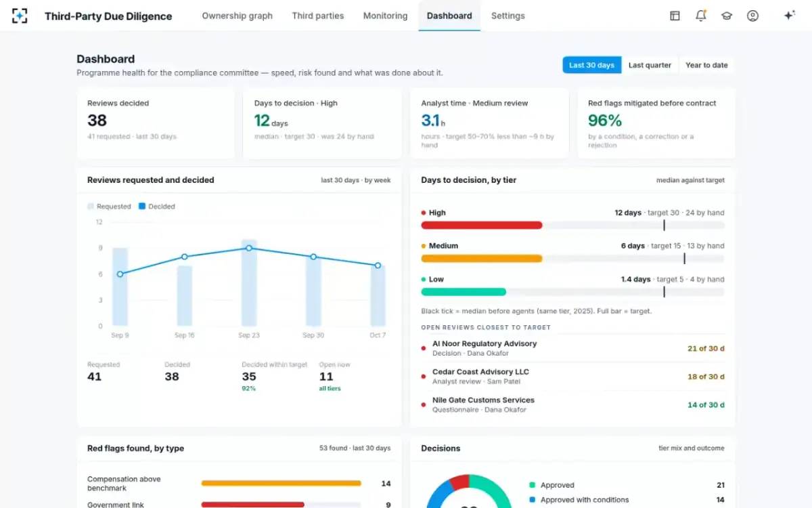
Task: Click the Low tier green progress bar
Action: point(464,292)
